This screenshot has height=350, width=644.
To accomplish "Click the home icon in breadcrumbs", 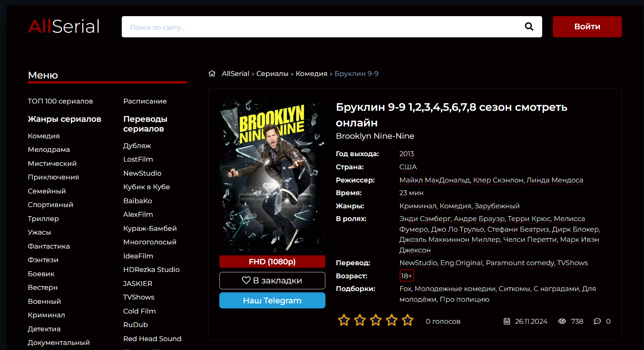I will tap(212, 74).
